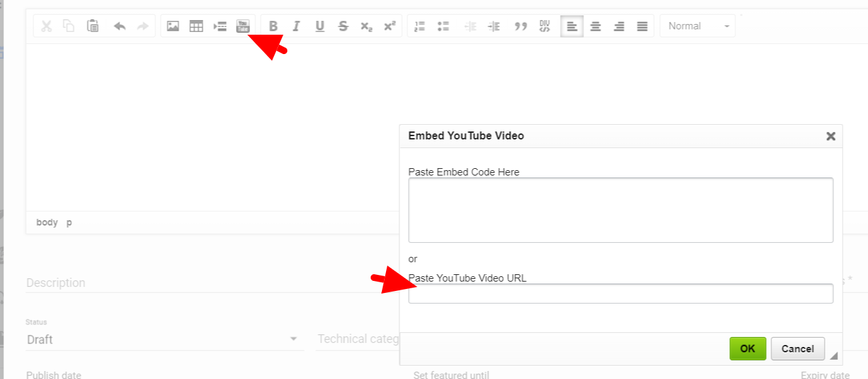868x379 pixels.
Task: Click the dialog resize handle
Action: [834, 356]
